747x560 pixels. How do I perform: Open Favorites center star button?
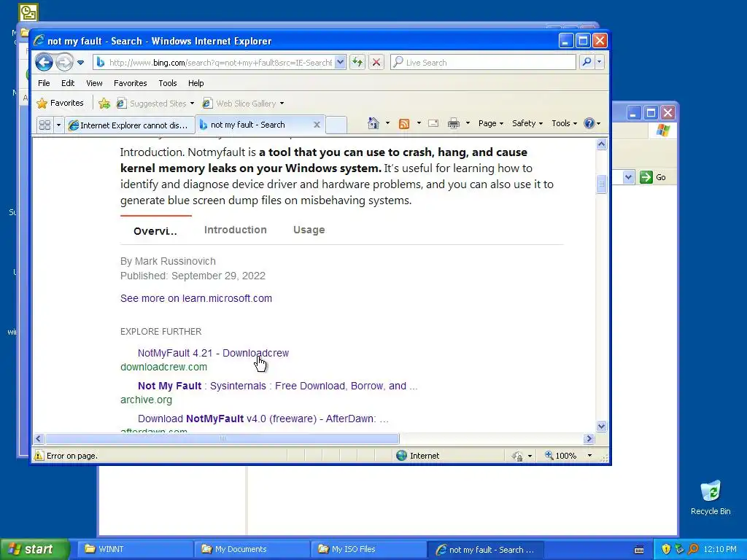coord(61,103)
